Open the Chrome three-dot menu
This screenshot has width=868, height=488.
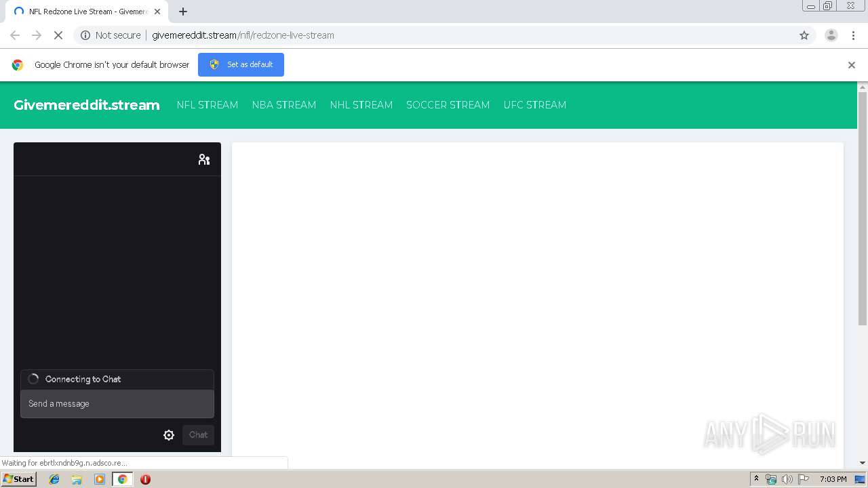tap(854, 35)
